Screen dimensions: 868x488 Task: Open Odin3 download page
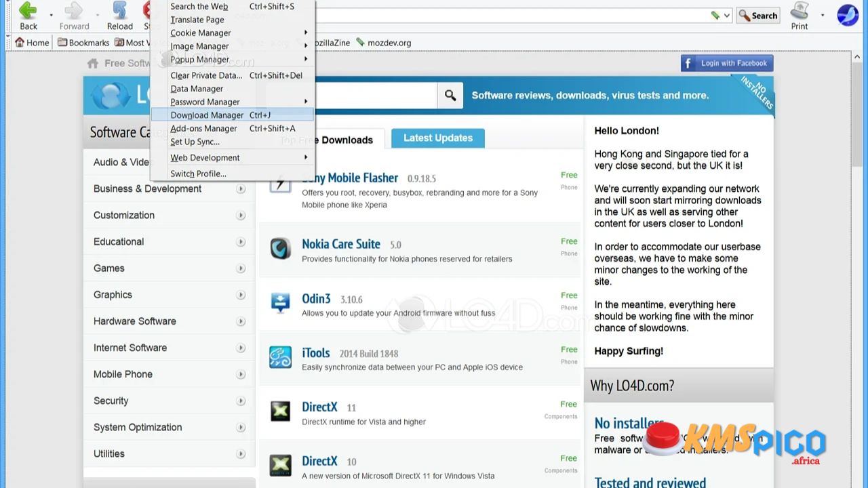pos(316,298)
